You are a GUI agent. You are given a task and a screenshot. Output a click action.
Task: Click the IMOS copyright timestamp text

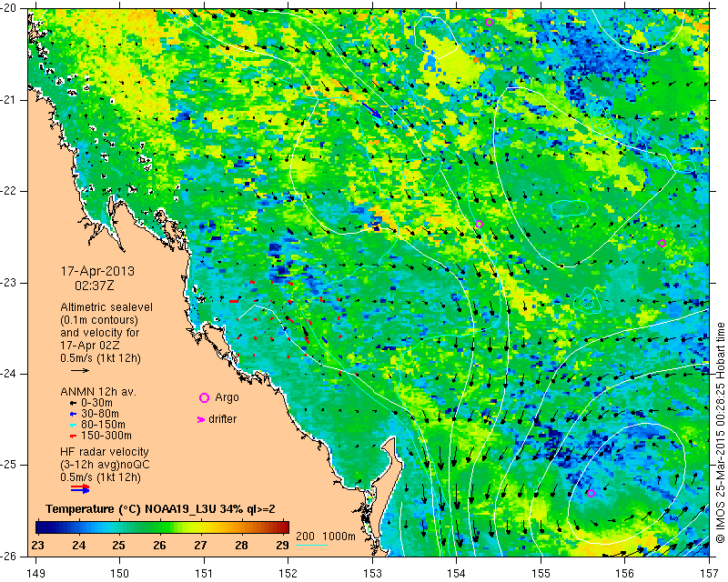[x=721, y=433]
